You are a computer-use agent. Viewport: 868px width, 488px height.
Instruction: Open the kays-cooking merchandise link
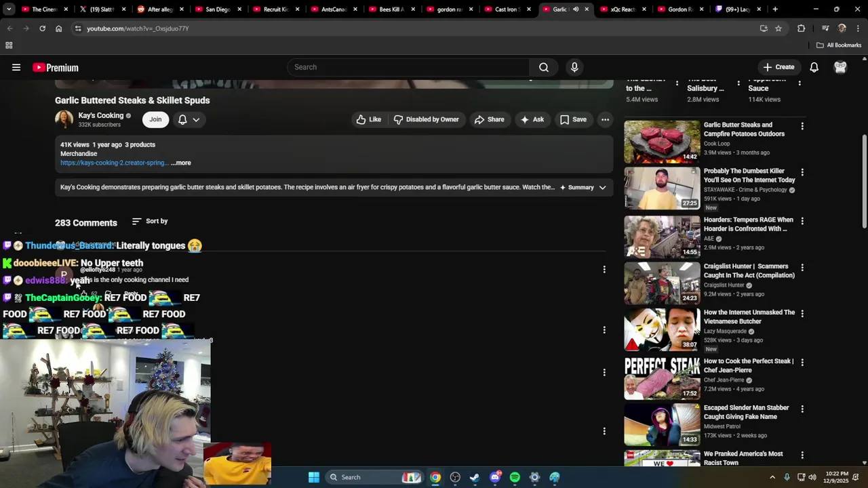click(113, 163)
